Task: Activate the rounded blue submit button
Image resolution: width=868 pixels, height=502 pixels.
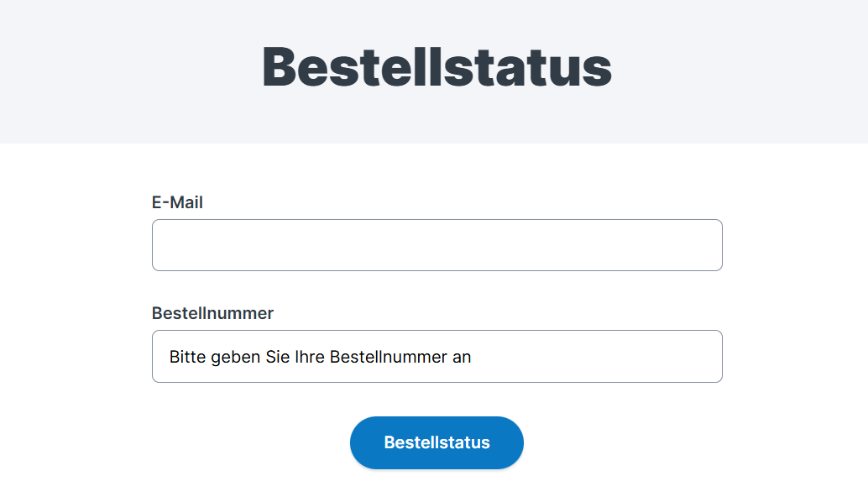Action: (x=437, y=442)
